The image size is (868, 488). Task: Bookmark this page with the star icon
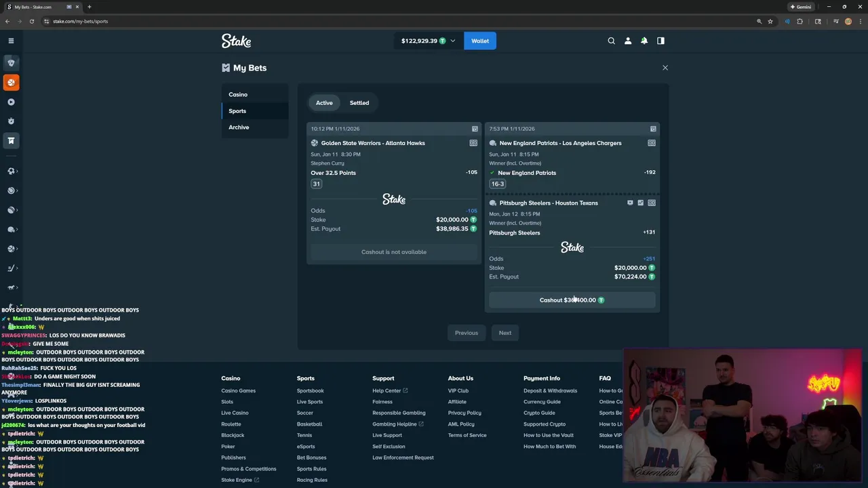click(770, 21)
